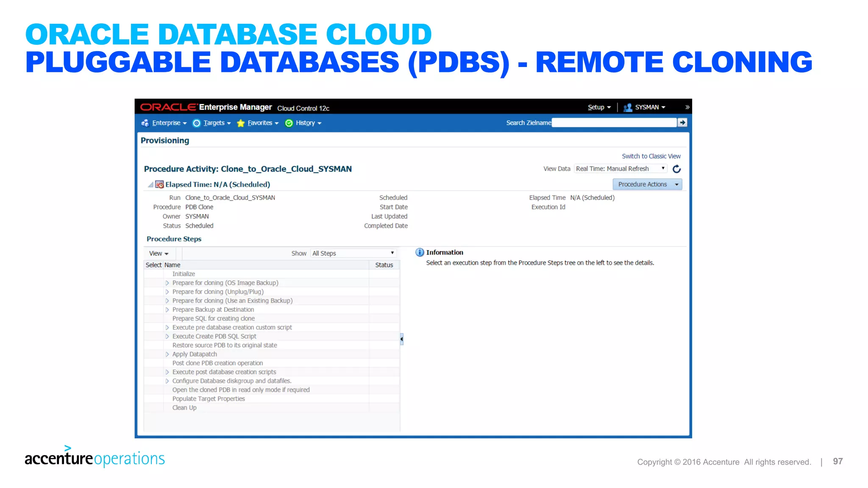Viewport: 868px width, 488px height.
Task: Click the Status column header
Action: pyautogui.click(x=384, y=265)
